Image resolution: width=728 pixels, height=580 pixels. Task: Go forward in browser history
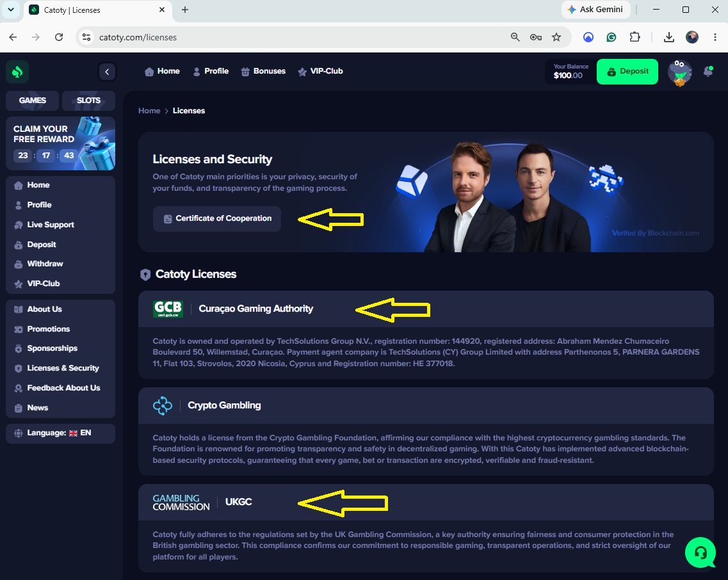[x=36, y=37]
